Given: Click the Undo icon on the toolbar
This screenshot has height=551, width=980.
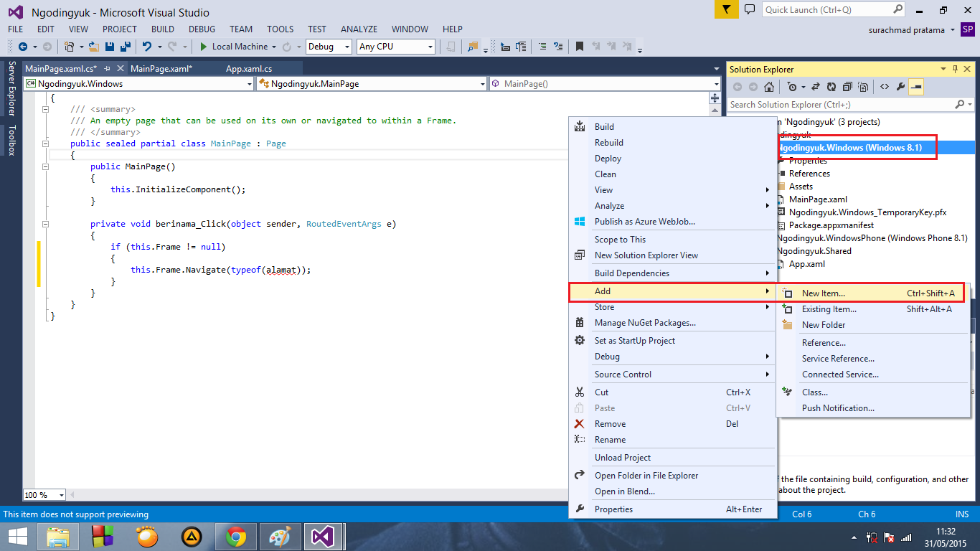Looking at the screenshot, I should 148,46.
